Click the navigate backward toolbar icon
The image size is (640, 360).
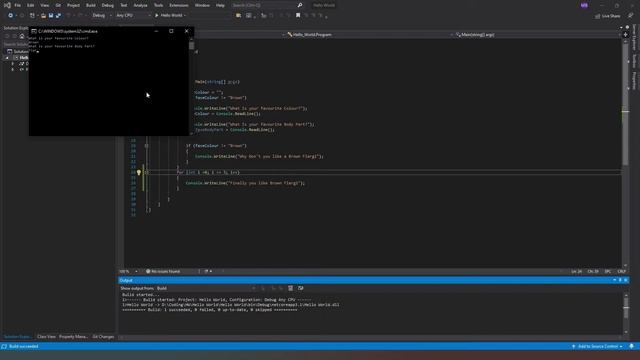tap(11, 16)
